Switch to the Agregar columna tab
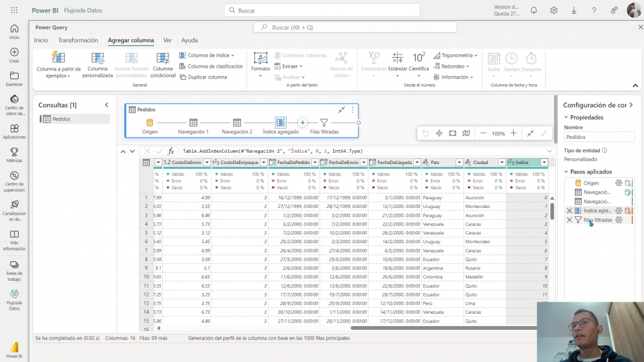 [x=131, y=40]
